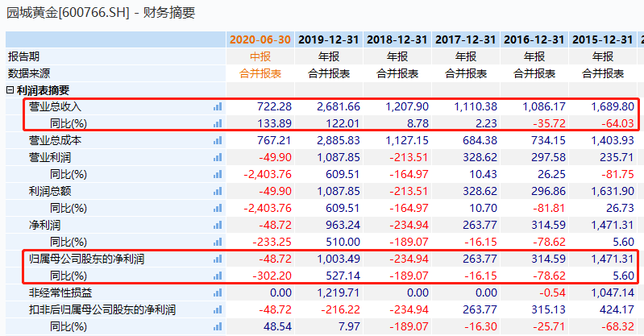Select the 2016-12-31 column header
The width and height of the screenshot is (644, 336).
tap(534, 39)
